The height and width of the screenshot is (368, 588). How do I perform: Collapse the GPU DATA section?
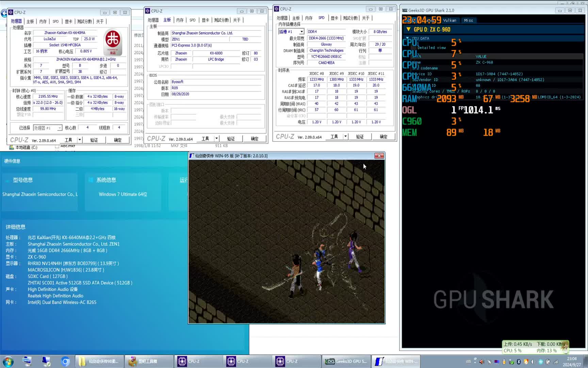407,39
